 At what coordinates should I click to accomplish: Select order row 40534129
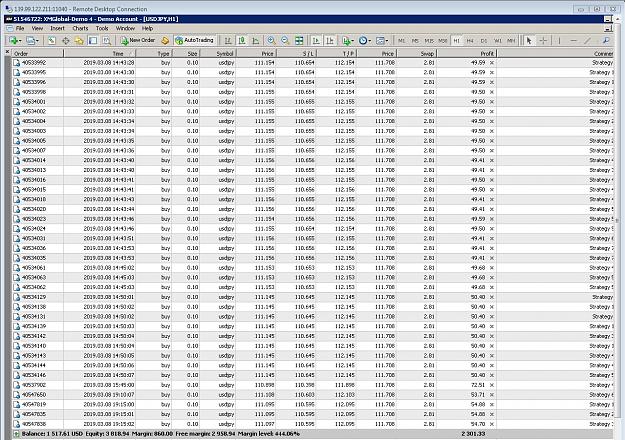(x=313, y=297)
